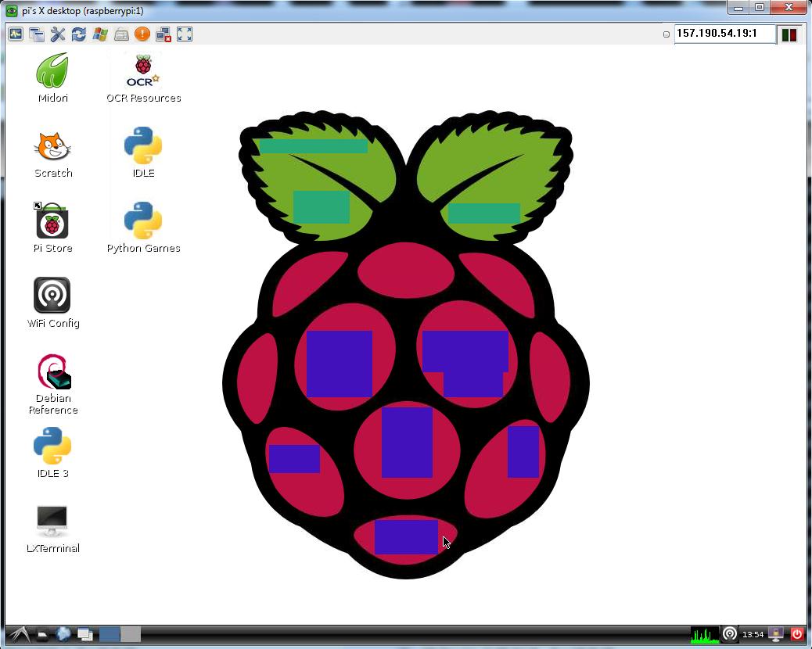Switch to the first blue workspace
Viewport: 812px width, 649px height.
(x=110, y=634)
